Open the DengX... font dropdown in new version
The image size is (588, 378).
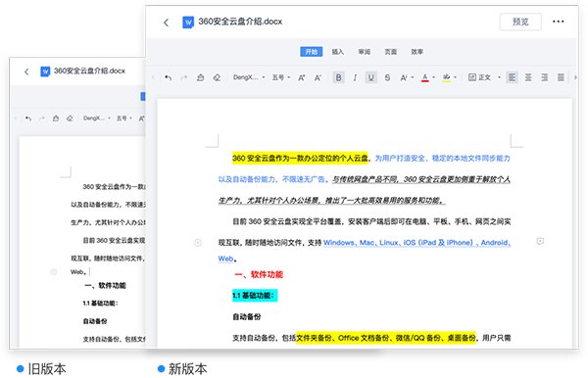tap(249, 77)
